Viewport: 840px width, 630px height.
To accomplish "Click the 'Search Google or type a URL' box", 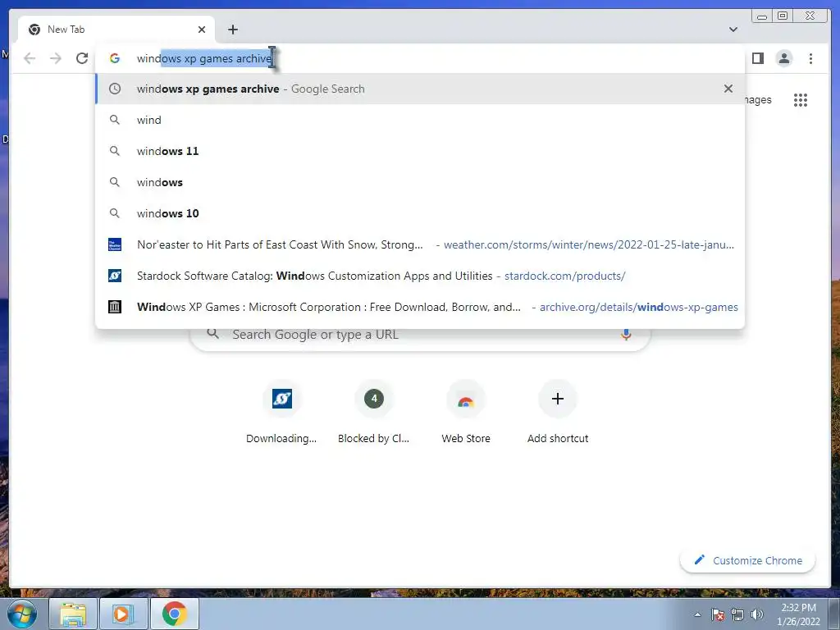I will tap(420, 335).
